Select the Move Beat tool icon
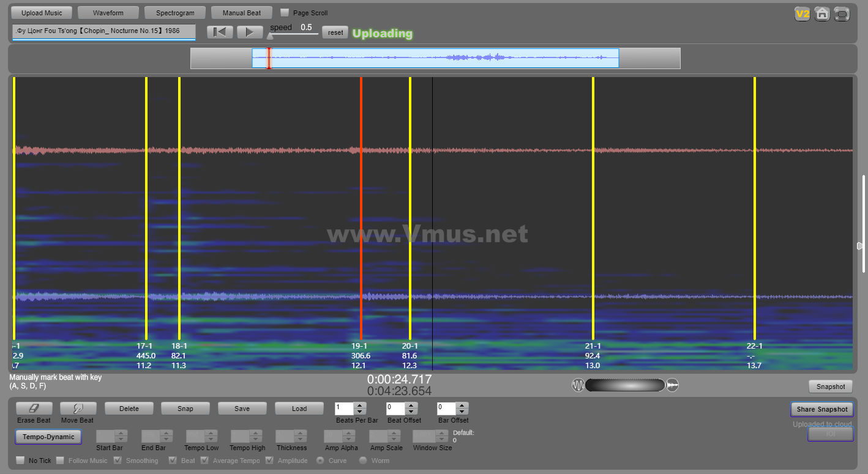Viewport: 868px width, 474px height. pyautogui.click(x=77, y=409)
